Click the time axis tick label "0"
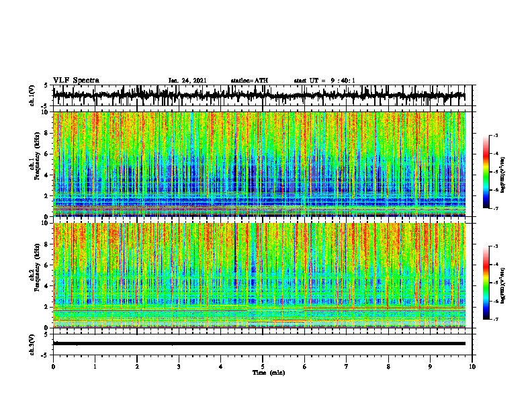 pyautogui.click(x=53, y=367)
